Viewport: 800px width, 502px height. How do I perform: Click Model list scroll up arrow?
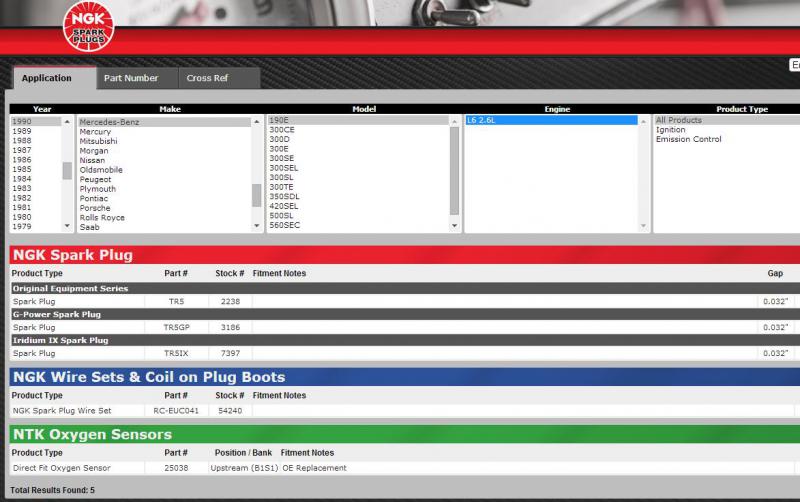(x=455, y=121)
